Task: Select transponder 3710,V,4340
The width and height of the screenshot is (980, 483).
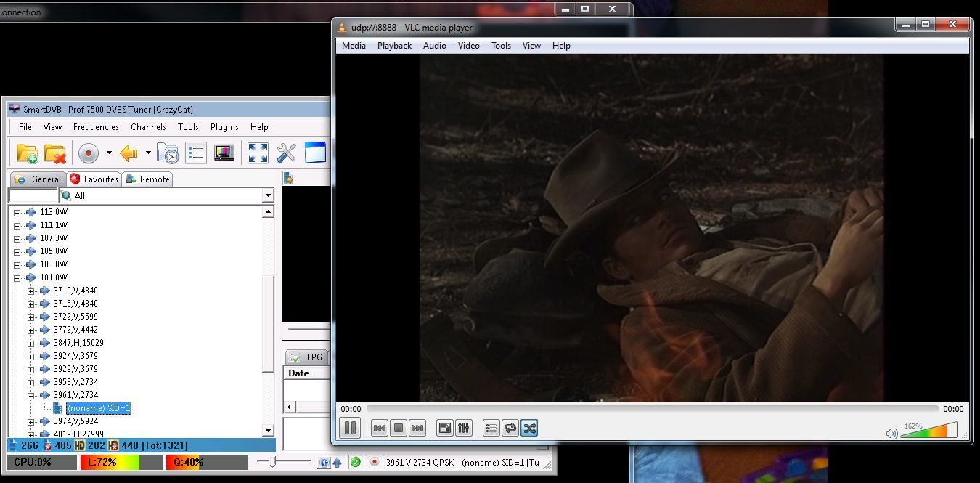Action: tap(75, 291)
